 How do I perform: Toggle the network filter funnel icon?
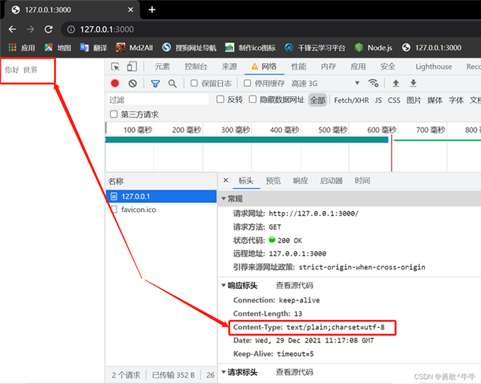pos(155,83)
